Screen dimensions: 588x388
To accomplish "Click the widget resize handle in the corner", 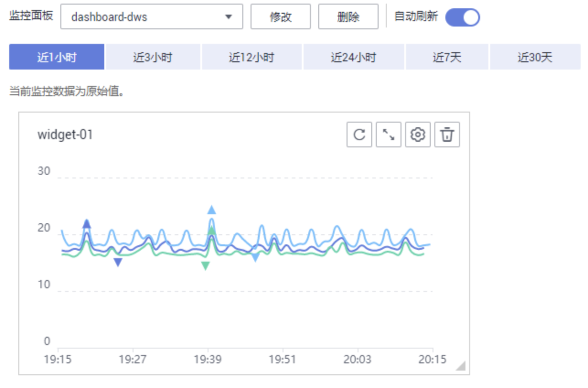I will click(460, 366).
